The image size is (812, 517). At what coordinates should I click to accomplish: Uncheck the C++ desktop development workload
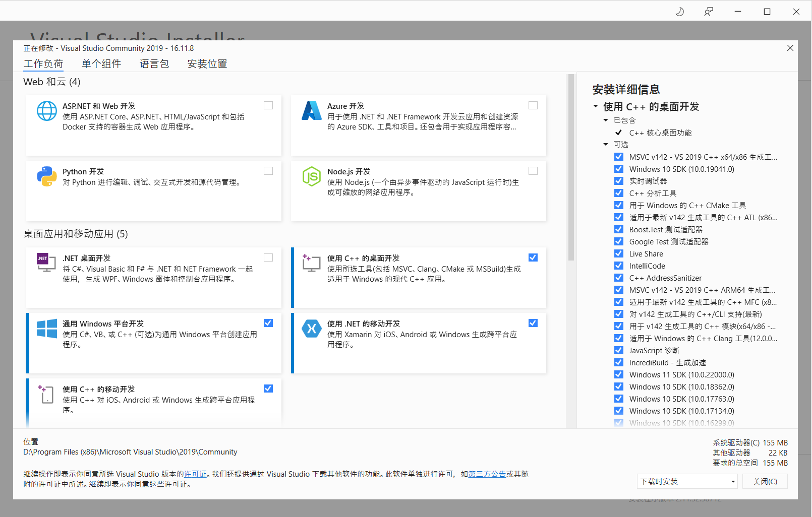[533, 257]
